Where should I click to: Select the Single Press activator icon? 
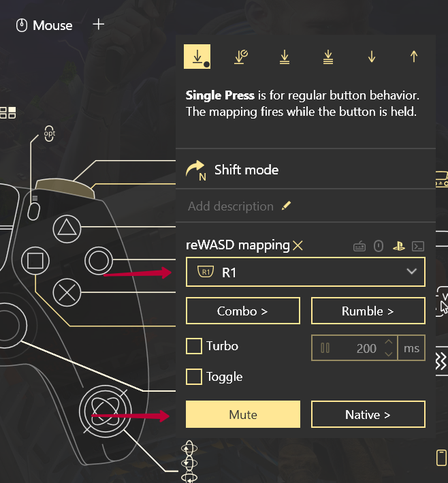pyautogui.click(x=197, y=57)
